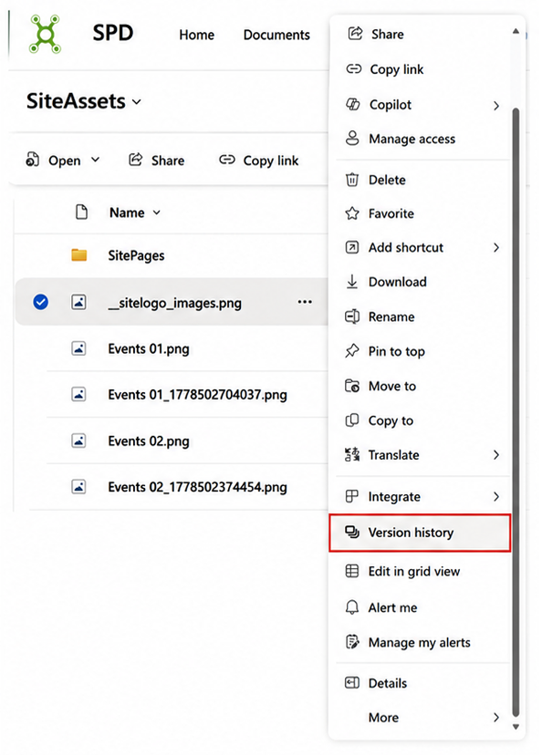Expand the Translate submenu
The height and width of the screenshot is (756, 542).
coord(496,455)
